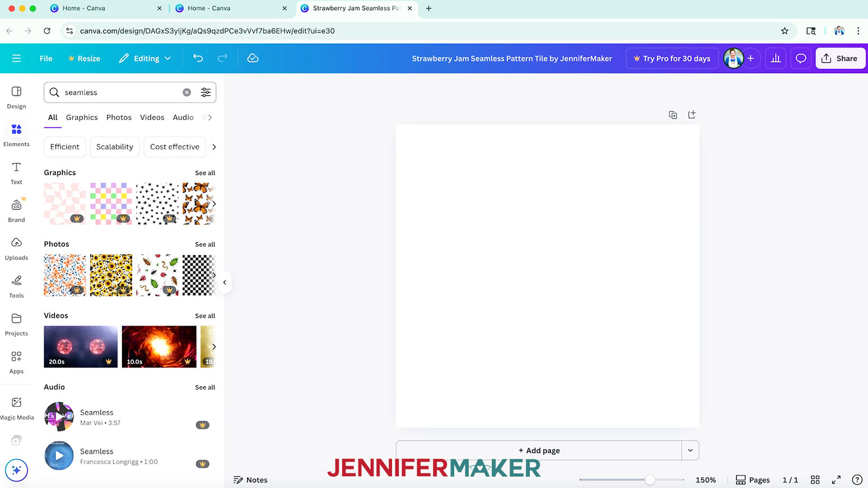Viewport: 868px width, 488px height.
Task: Switch to the Photos tab
Action: [x=119, y=118]
